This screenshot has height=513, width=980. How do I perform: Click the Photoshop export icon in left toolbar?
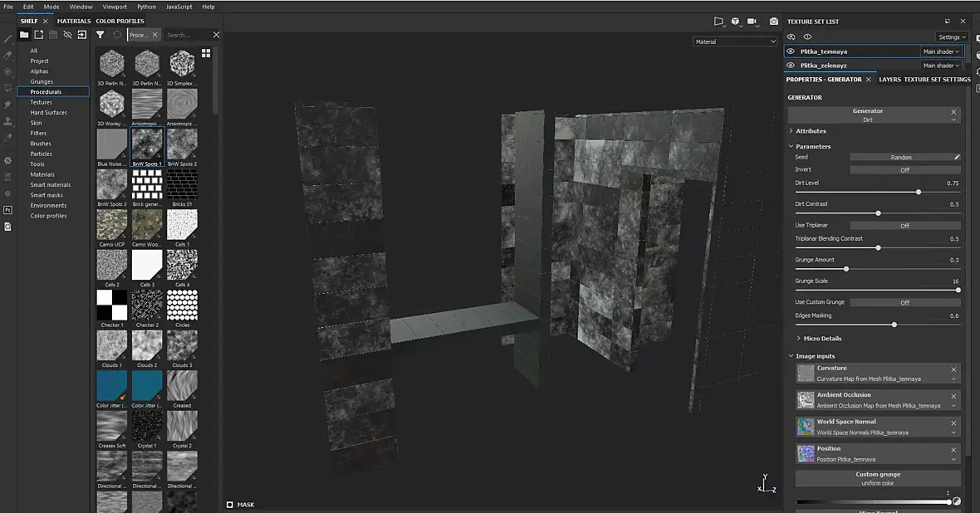tap(7, 210)
